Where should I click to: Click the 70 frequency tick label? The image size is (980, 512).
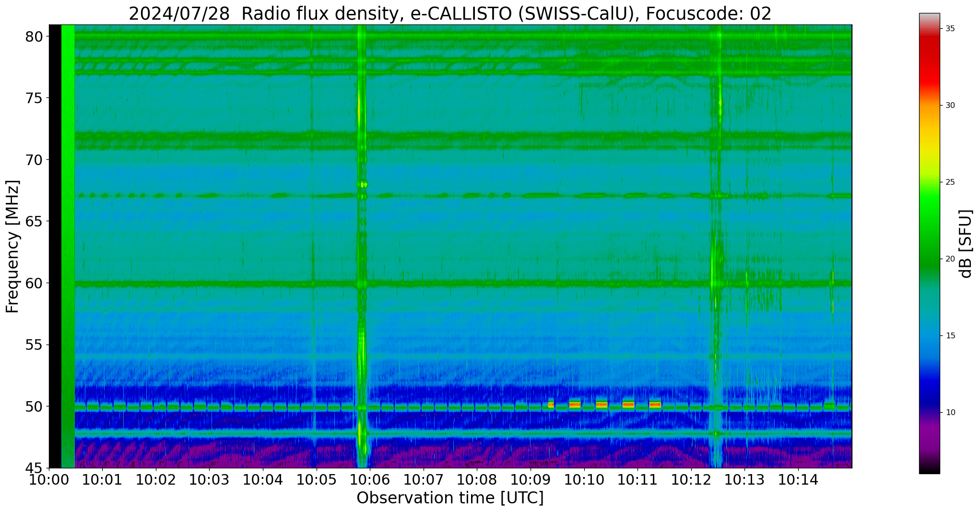34,160
